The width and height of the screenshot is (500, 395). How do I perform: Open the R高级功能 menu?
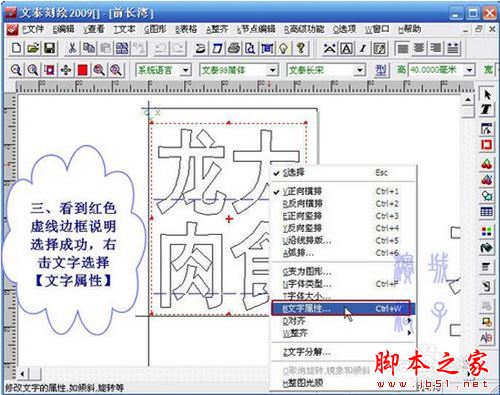pyautogui.click(x=304, y=29)
